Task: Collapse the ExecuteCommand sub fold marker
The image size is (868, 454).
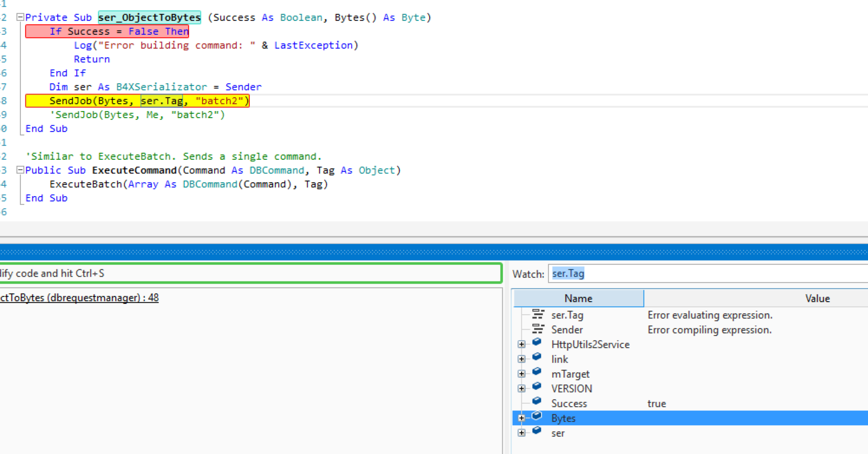Action: pos(20,170)
